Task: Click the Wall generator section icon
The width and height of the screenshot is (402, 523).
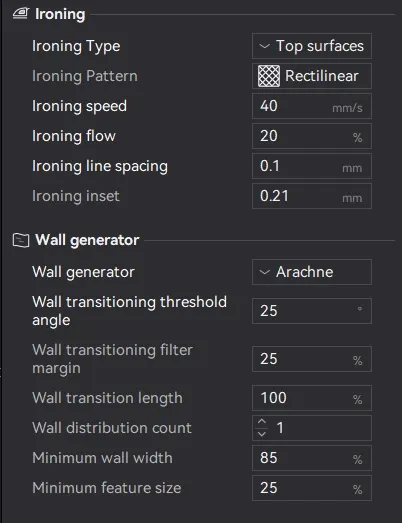Action: pos(21,240)
